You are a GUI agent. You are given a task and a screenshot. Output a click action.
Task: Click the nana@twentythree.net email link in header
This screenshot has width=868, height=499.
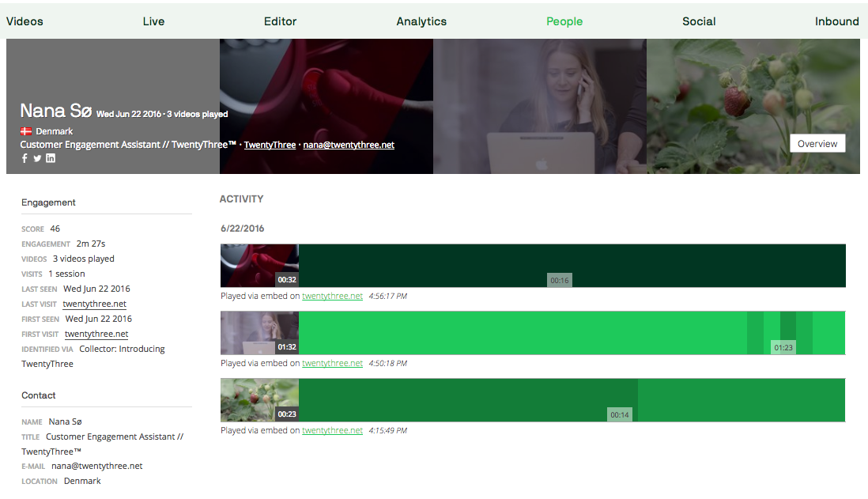click(349, 145)
